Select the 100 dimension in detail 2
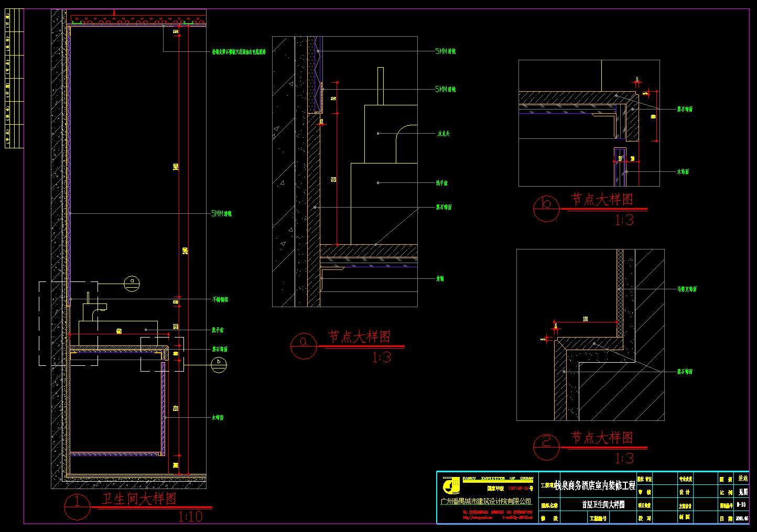Image resolution: width=757 pixels, height=532 pixels. pyautogui.click(x=585, y=319)
